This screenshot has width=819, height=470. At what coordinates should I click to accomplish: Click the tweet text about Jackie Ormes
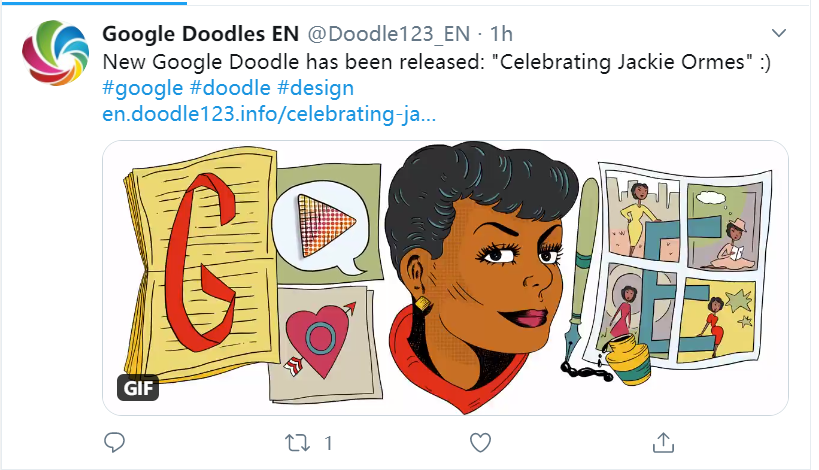pos(437,62)
